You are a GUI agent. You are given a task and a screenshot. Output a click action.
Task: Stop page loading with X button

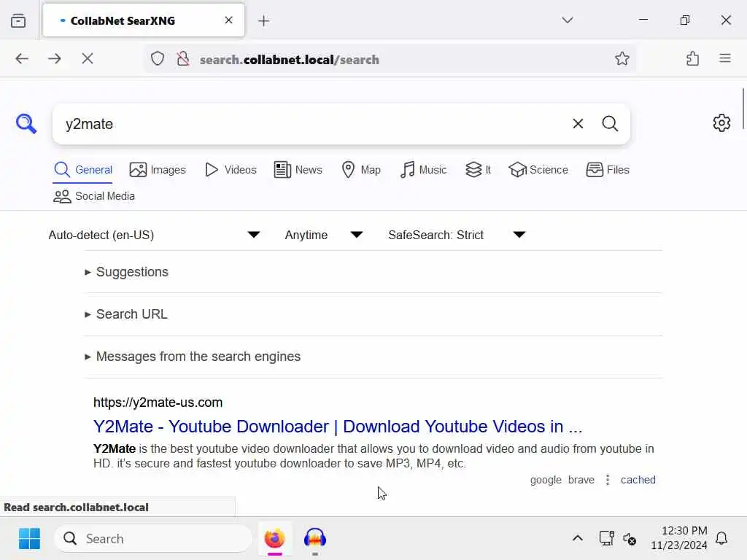coord(88,58)
